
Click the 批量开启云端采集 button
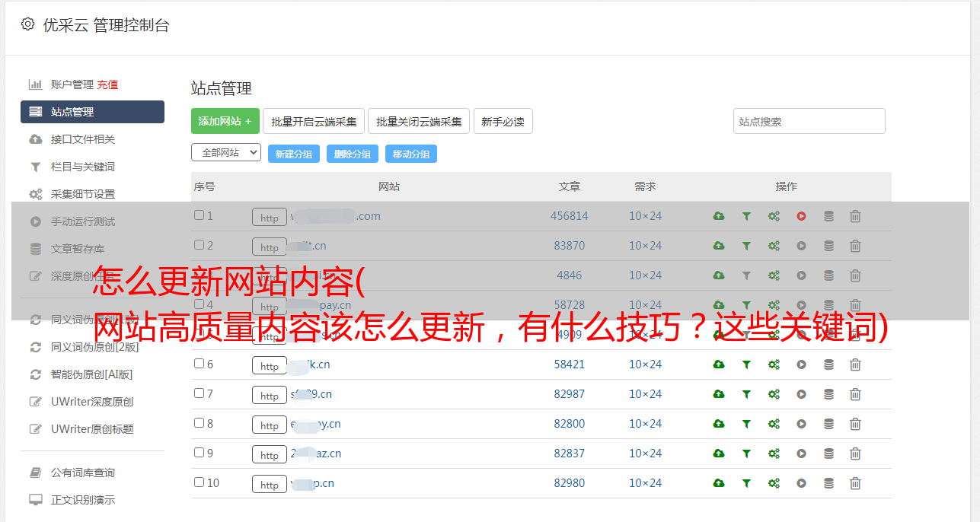click(x=314, y=121)
